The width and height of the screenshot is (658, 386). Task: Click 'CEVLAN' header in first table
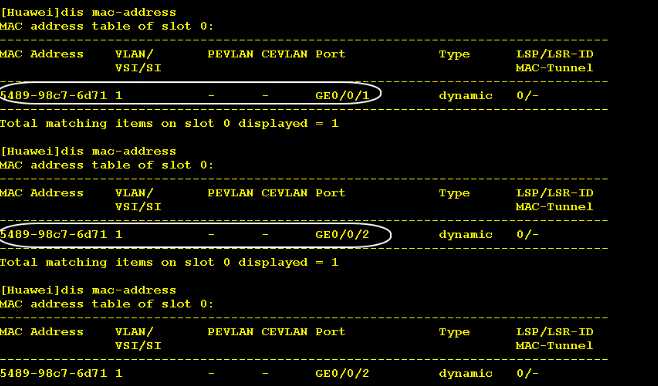tap(285, 54)
